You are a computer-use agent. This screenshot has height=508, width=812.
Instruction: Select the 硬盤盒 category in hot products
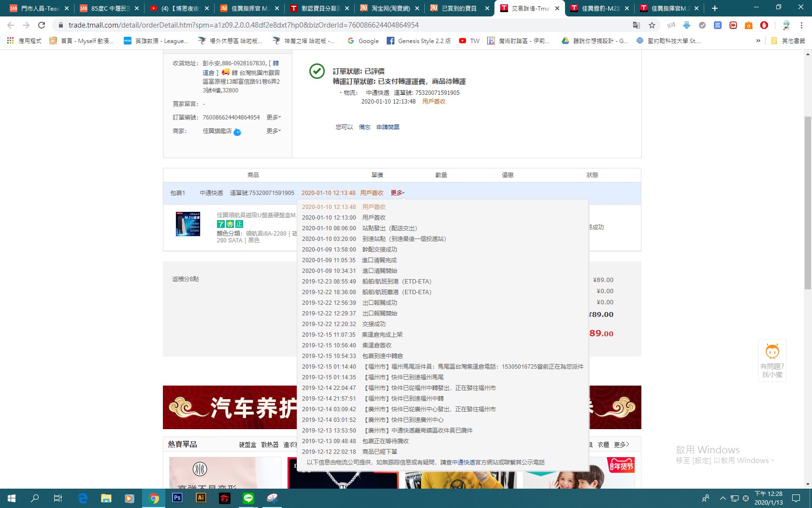[x=247, y=445]
